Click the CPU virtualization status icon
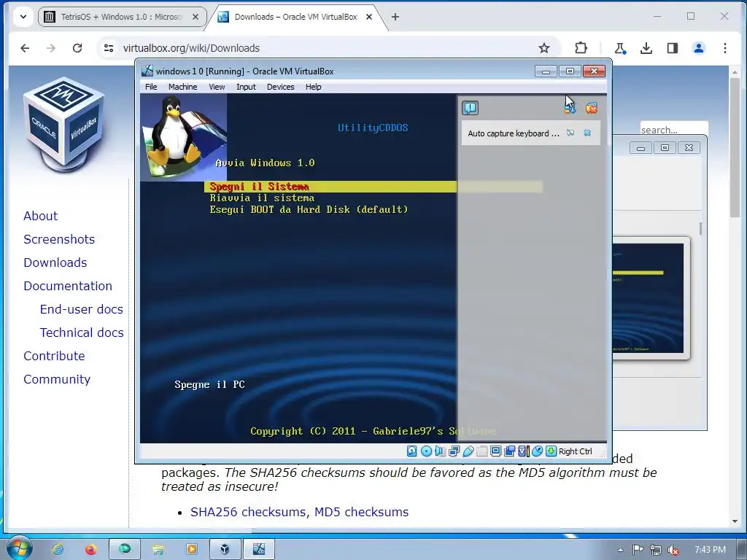Screen dimensions: 747x560 524,451
